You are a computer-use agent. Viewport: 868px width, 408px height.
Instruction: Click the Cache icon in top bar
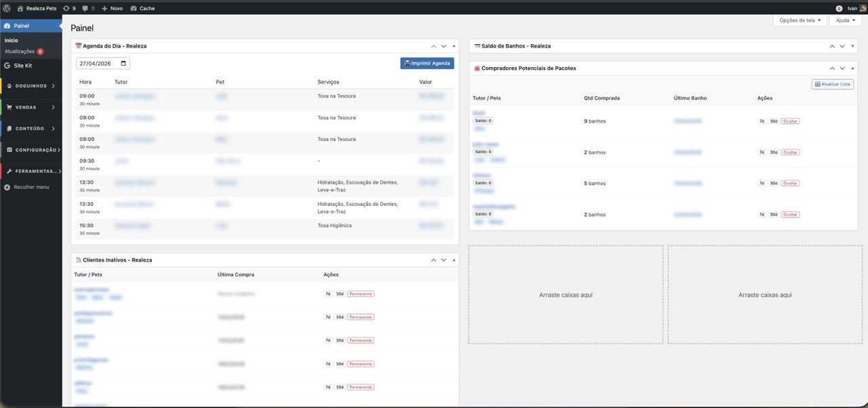pos(134,8)
